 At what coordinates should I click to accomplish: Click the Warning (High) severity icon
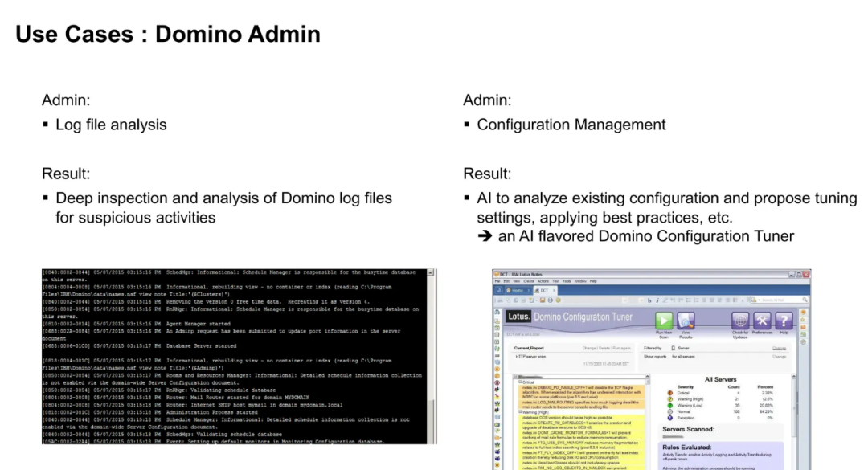670,399
